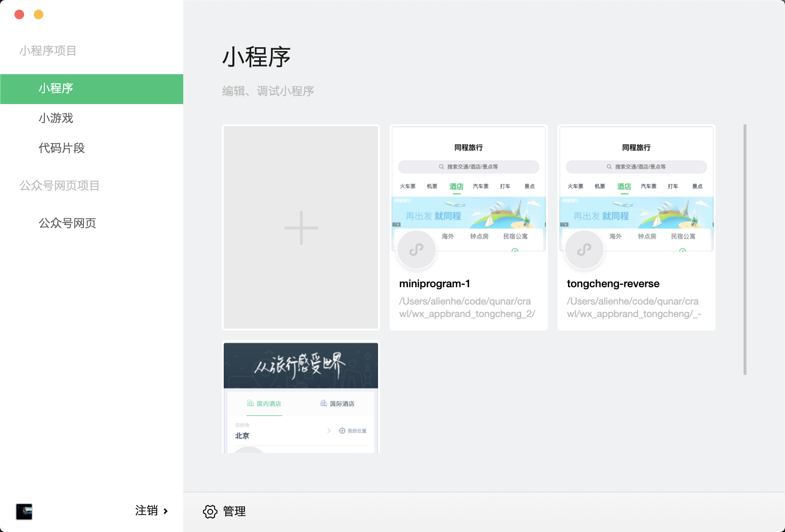Click the wx_appbrand_tongcheng_2 path text

(467, 307)
